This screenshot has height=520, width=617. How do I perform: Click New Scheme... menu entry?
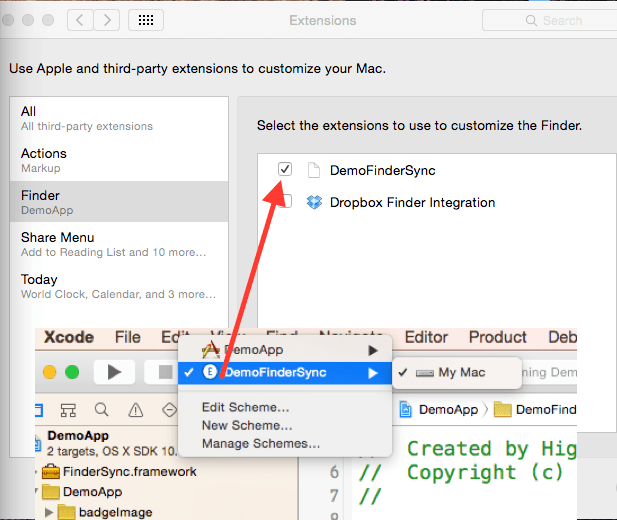(x=247, y=425)
